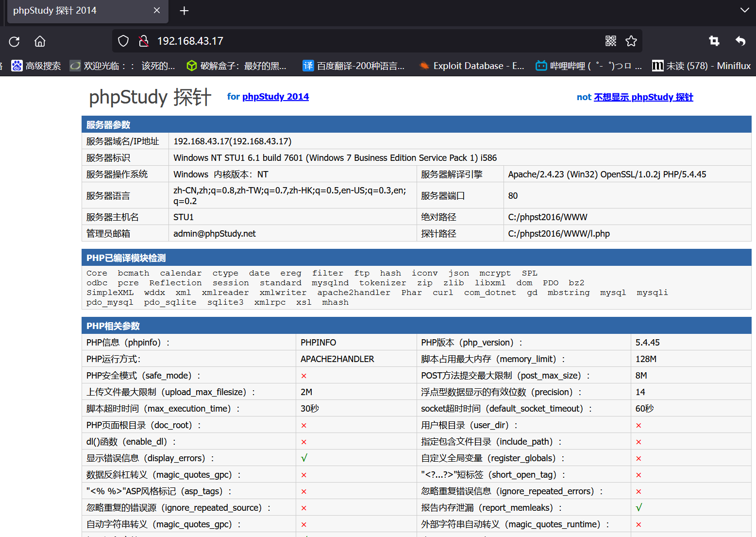The width and height of the screenshot is (756, 537).
Task: Click the display_errors green check mark
Action: click(304, 458)
